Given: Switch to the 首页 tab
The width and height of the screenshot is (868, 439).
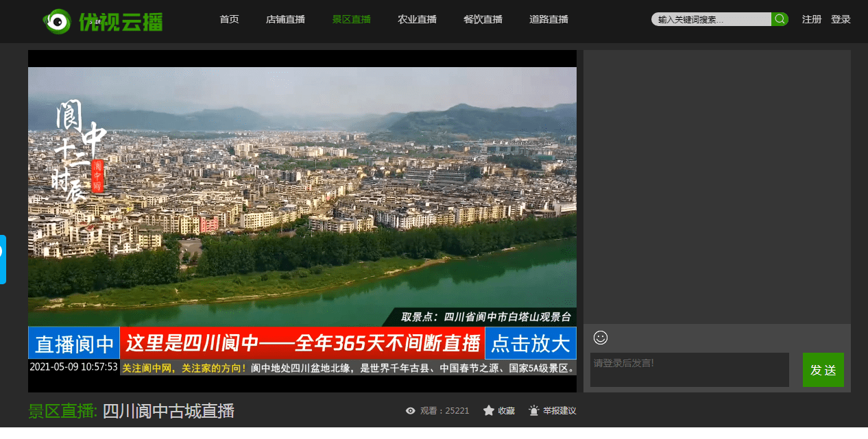Looking at the screenshot, I should coord(228,19).
